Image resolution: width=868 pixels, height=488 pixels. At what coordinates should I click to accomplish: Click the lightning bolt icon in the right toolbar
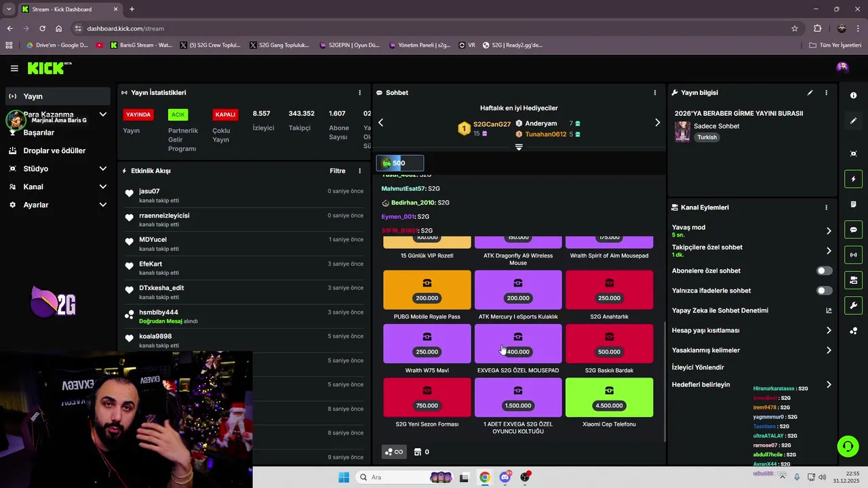[x=853, y=179]
